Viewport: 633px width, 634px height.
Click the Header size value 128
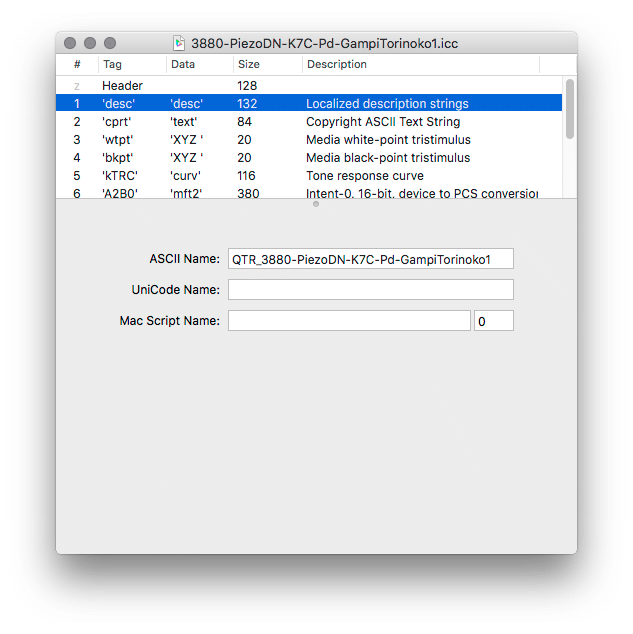click(x=247, y=86)
